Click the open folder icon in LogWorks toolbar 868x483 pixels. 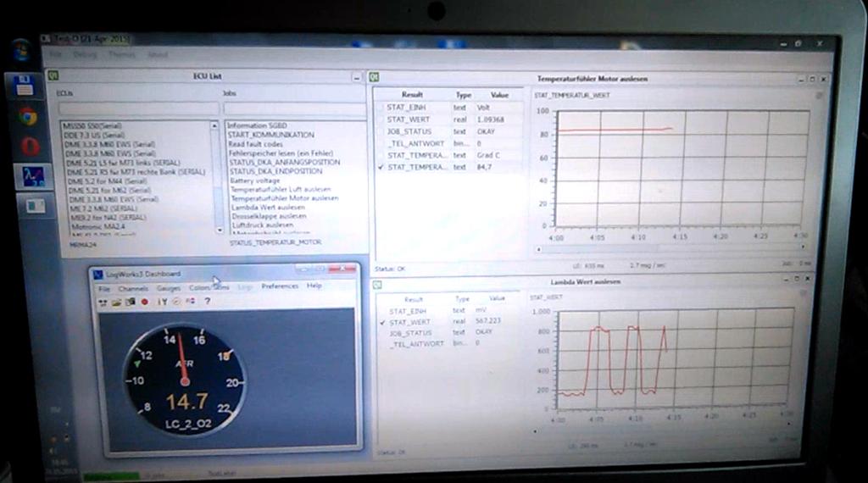point(116,302)
